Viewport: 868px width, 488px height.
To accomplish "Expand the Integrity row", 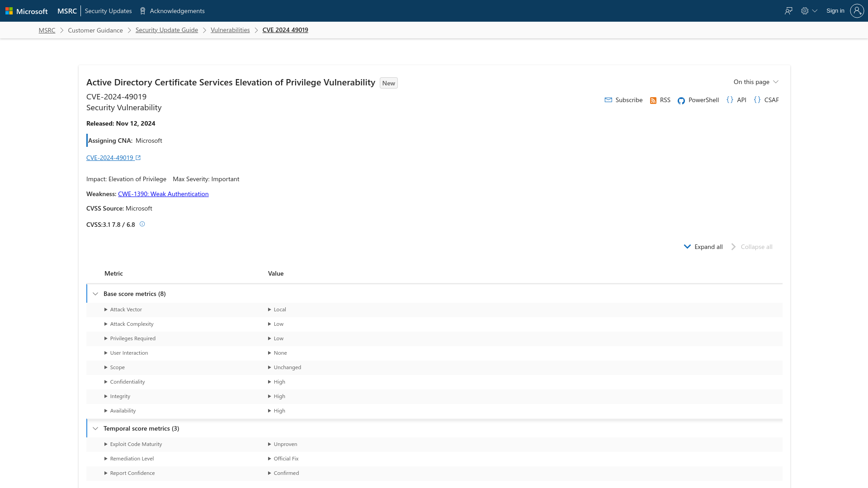I will coord(106,396).
